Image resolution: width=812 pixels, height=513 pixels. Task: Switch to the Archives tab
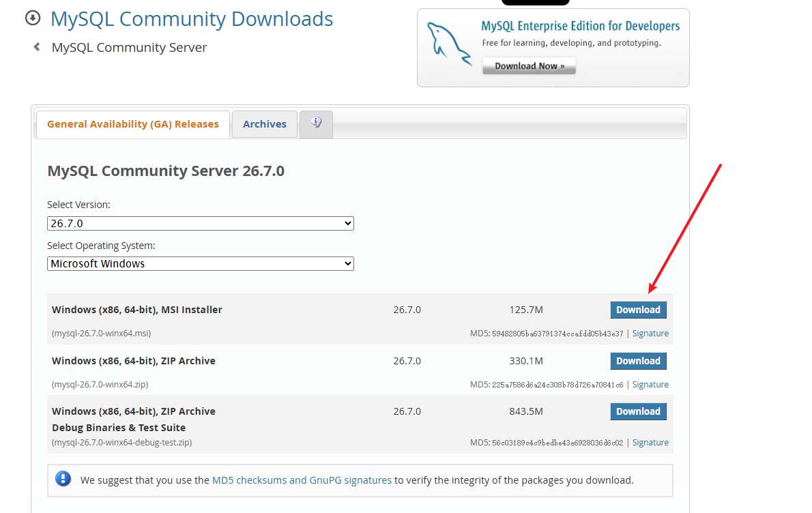pyautogui.click(x=265, y=124)
